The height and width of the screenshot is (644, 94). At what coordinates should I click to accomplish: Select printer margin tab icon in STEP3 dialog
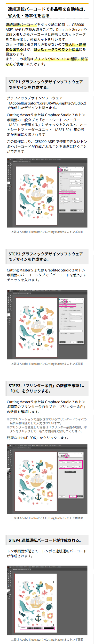click(x=67, y=456)
